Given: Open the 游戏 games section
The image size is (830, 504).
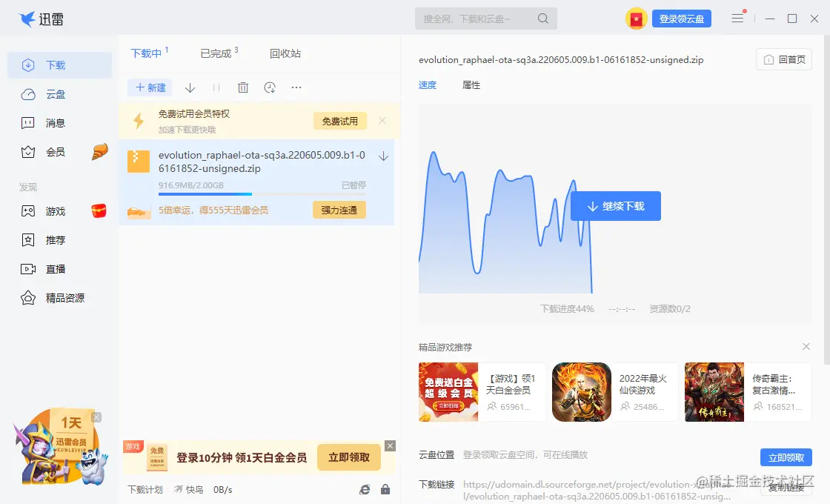Looking at the screenshot, I should (x=59, y=211).
